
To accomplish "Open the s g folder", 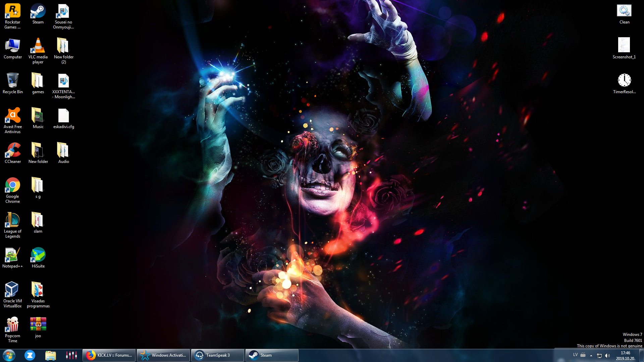I will [38, 188].
